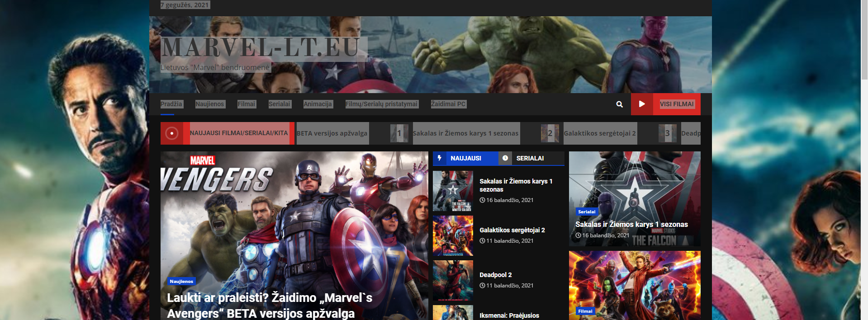868x320 pixels.
Task: Open the Naujienos menu item
Action: [210, 104]
